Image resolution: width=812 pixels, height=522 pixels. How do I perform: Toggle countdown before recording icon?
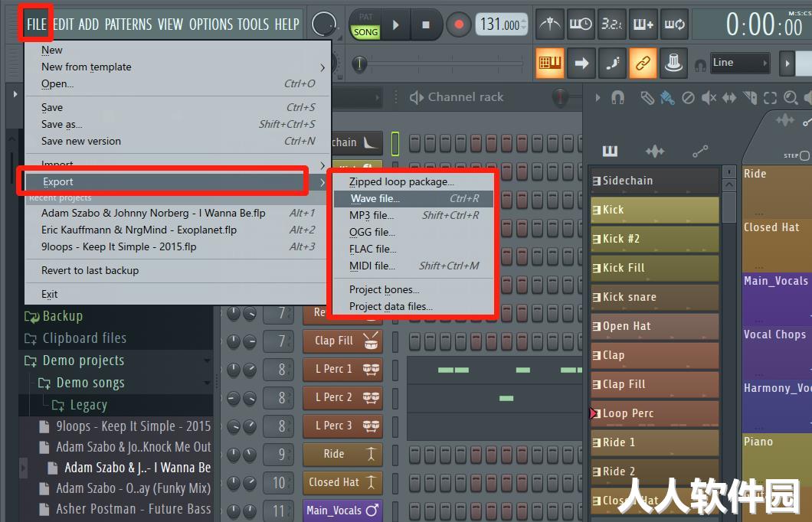611,24
